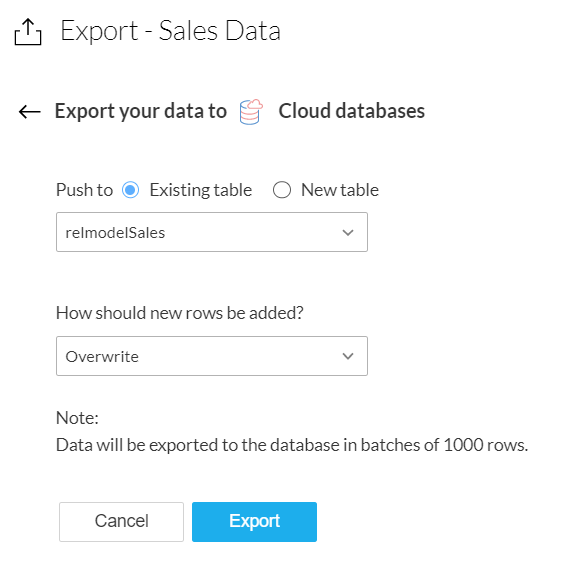The width and height of the screenshot is (574, 563).
Task: Expand the chevron on the relmodelSales selector
Action: pyautogui.click(x=348, y=232)
